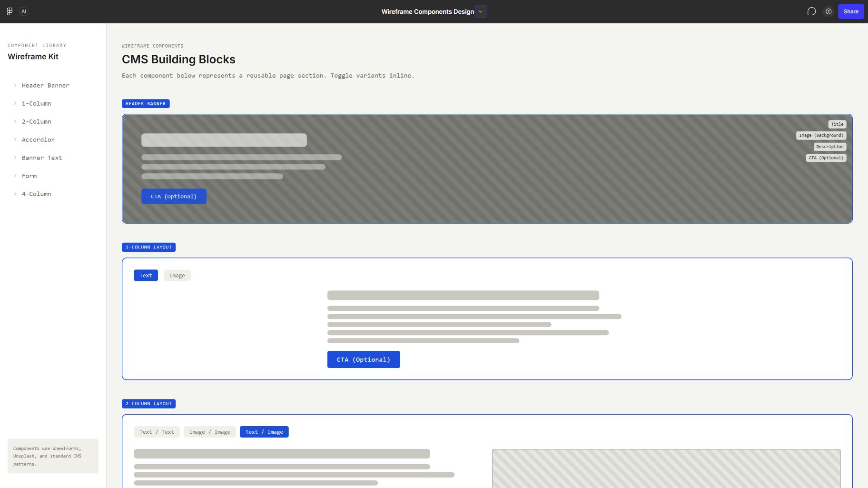Expand chevron beside 4-Column
868x488 pixels.
[x=15, y=194]
